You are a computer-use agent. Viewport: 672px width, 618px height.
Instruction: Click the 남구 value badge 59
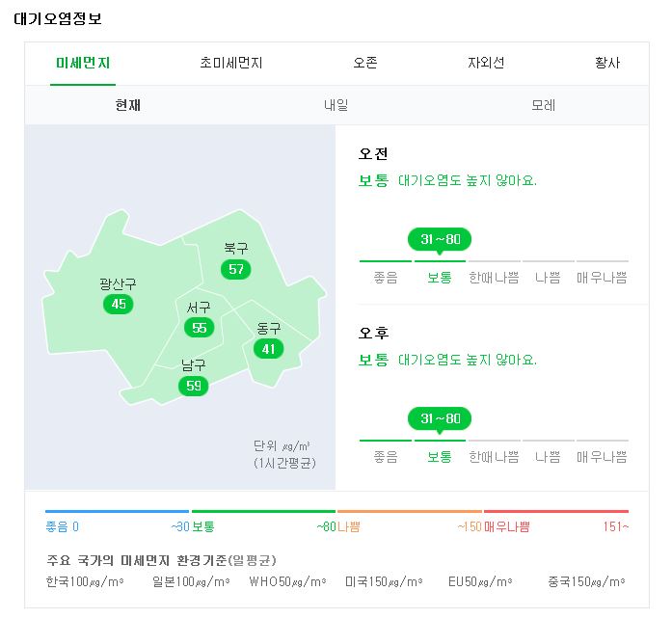[x=193, y=386]
